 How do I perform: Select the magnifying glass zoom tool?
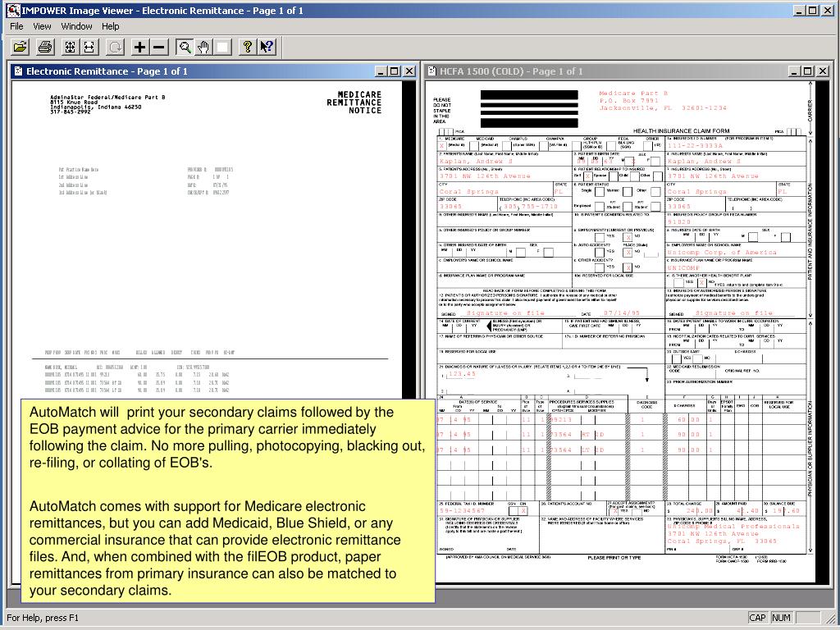point(185,47)
